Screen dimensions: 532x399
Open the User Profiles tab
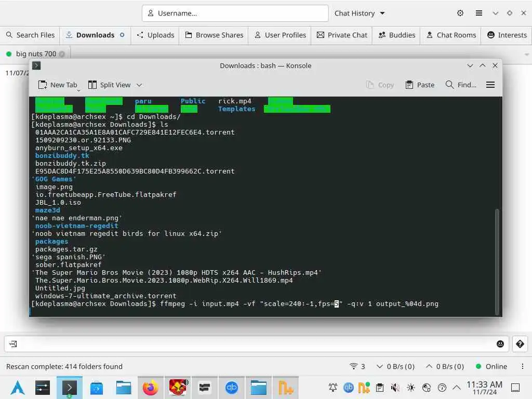pyautogui.click(x=280, y=35)
